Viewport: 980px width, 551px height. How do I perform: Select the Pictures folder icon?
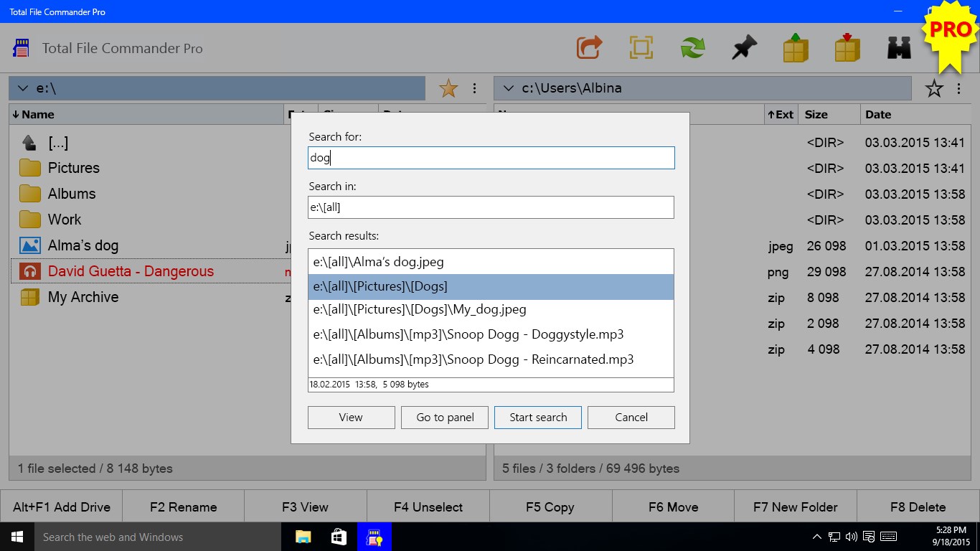pyautogui.click(x=29, y=168)
